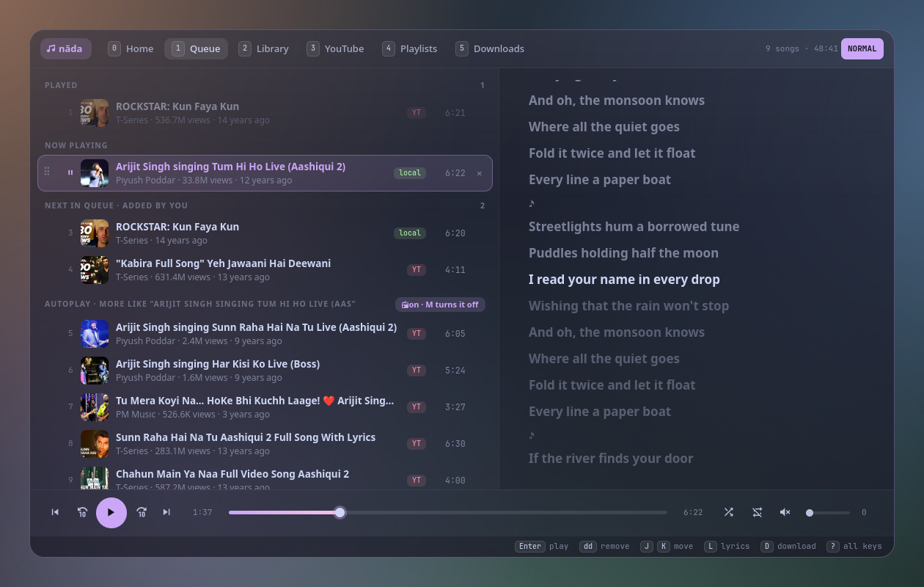Click the 6:22 total duration label
Screen dimensions: 924x587
tap(693, 512)
